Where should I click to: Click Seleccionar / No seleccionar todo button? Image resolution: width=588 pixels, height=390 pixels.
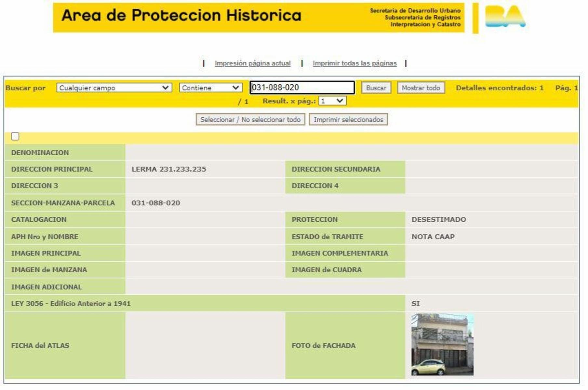pos(250,120)
